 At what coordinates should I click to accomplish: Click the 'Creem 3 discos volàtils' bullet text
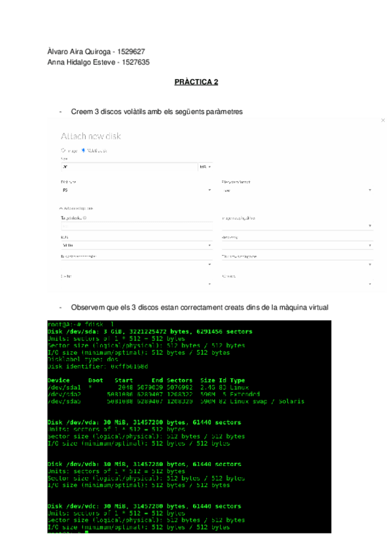pyautogui.click(x=156, y=111)
